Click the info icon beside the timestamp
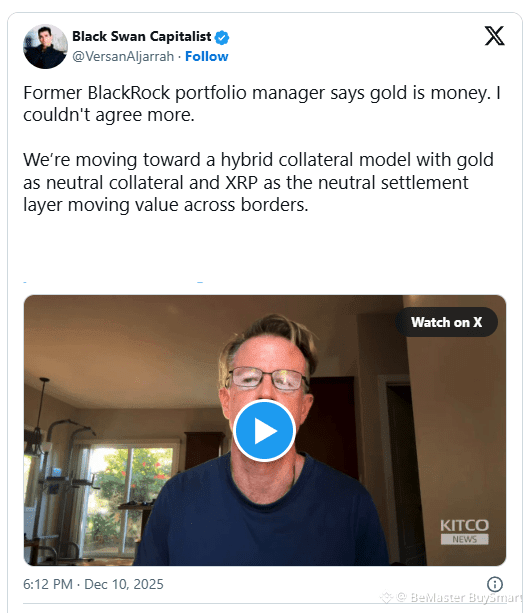 click(x=495, y=584)
